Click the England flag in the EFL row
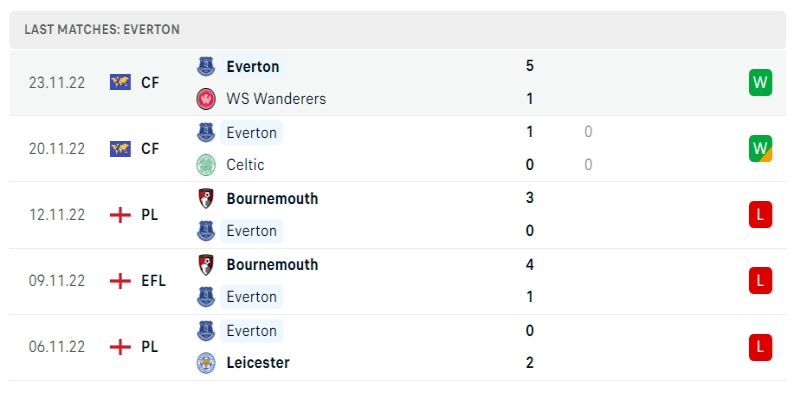 pos(120,281)
